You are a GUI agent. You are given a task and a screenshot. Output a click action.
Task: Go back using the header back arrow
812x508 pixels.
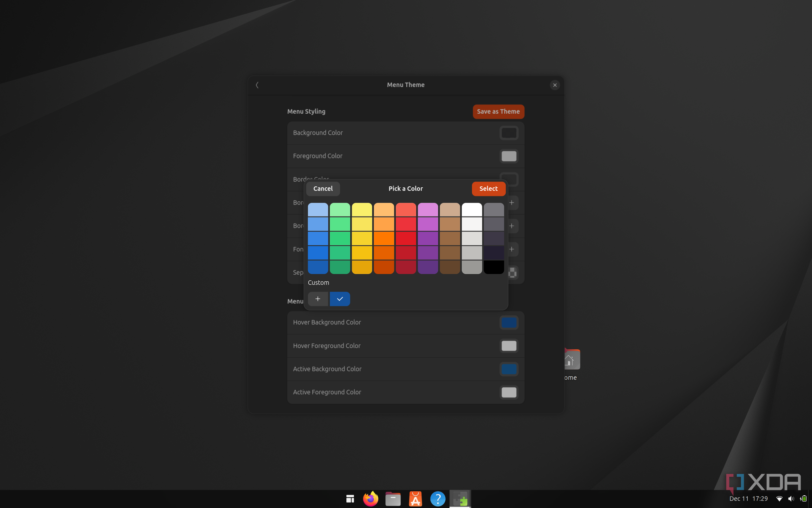[x=257, y=85]
